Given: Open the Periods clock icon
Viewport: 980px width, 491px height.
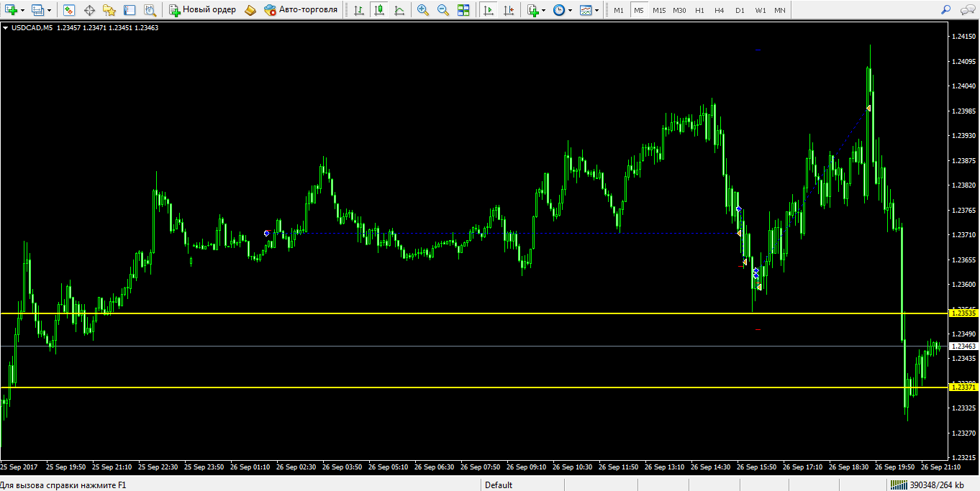Looking at the screenshot, I should [x=558, y=10].
